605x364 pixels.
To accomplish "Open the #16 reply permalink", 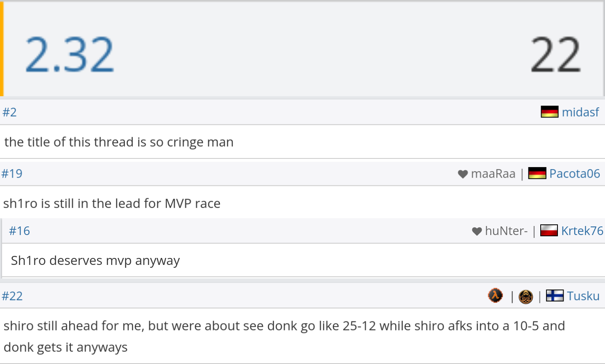I will [x=20, y=231].
